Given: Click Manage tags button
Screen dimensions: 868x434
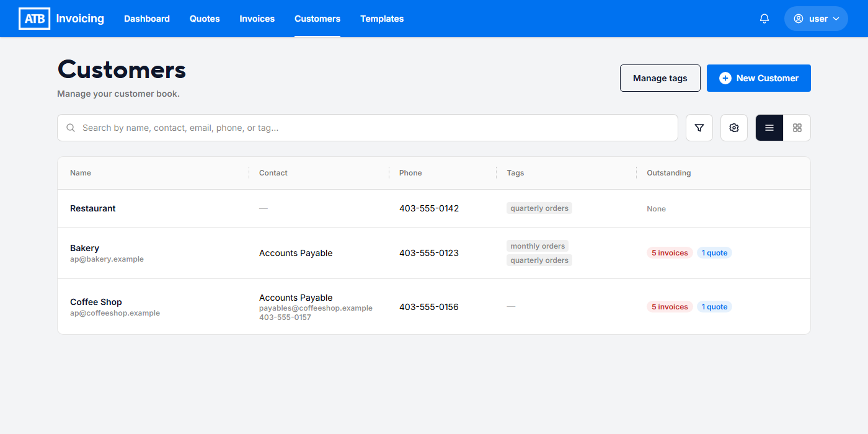Looking at the screenshot, I should pyautogui.click(x=660, y=78).
